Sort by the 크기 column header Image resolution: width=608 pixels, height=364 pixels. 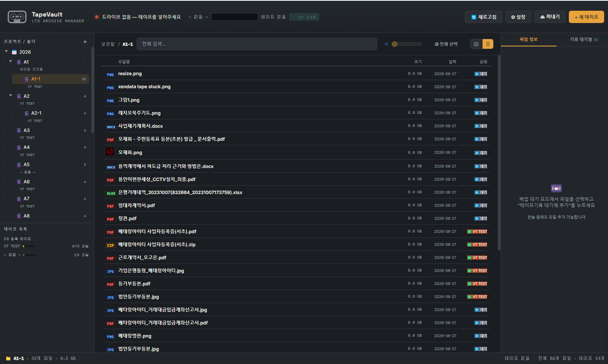(418, 62)
